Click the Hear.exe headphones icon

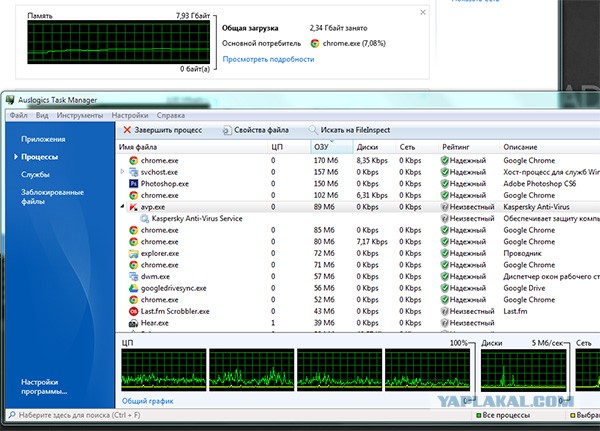tap(133, 323)
